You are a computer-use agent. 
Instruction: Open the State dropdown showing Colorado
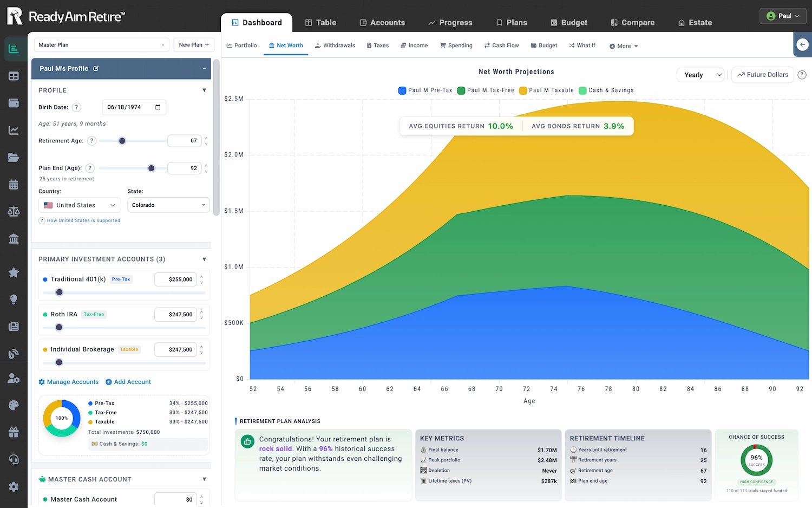point(168,205)
